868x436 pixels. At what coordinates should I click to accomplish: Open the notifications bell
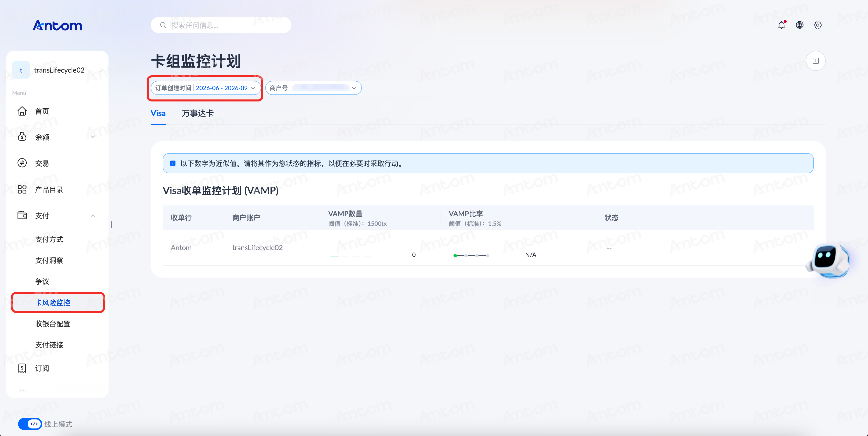782,25
